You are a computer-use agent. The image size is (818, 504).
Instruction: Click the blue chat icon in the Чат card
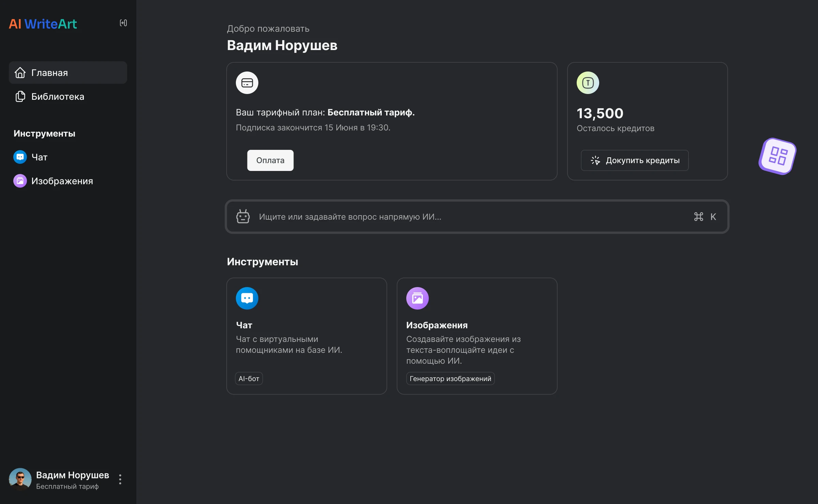(247, 298)
